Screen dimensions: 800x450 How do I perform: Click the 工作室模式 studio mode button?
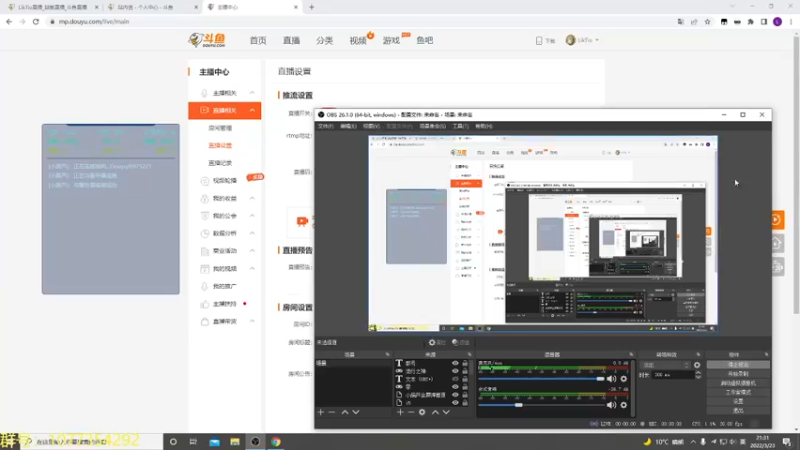click(x=738, y=392)
